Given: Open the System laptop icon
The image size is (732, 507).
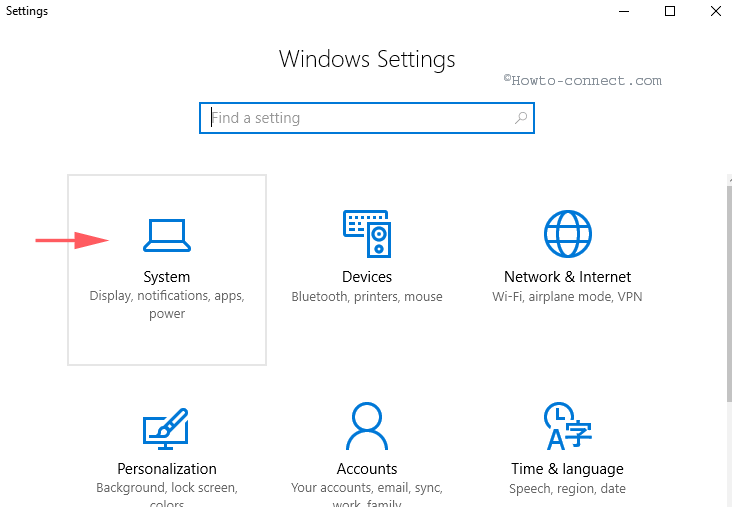Looking at the screenshot, I should tap(167, 235).
